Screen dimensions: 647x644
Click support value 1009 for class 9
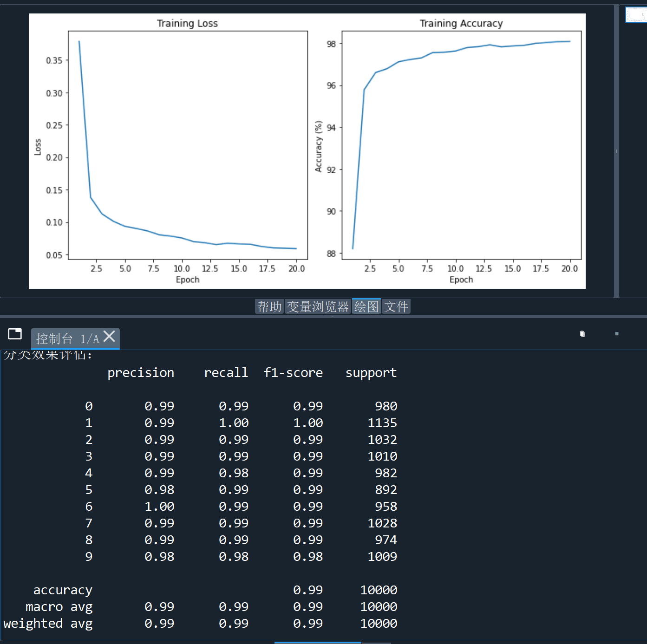click(382, 557)
